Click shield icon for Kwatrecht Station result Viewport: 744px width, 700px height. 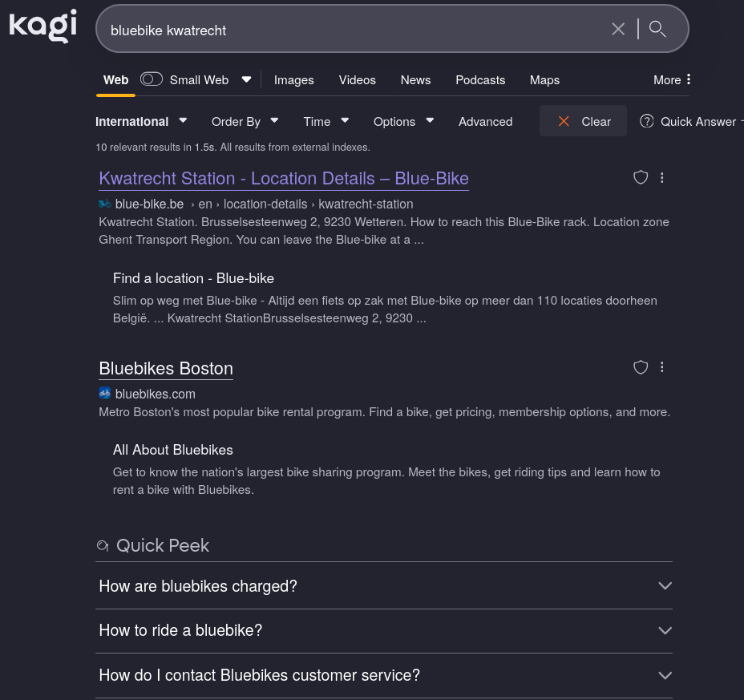click(x=641, y=177)
